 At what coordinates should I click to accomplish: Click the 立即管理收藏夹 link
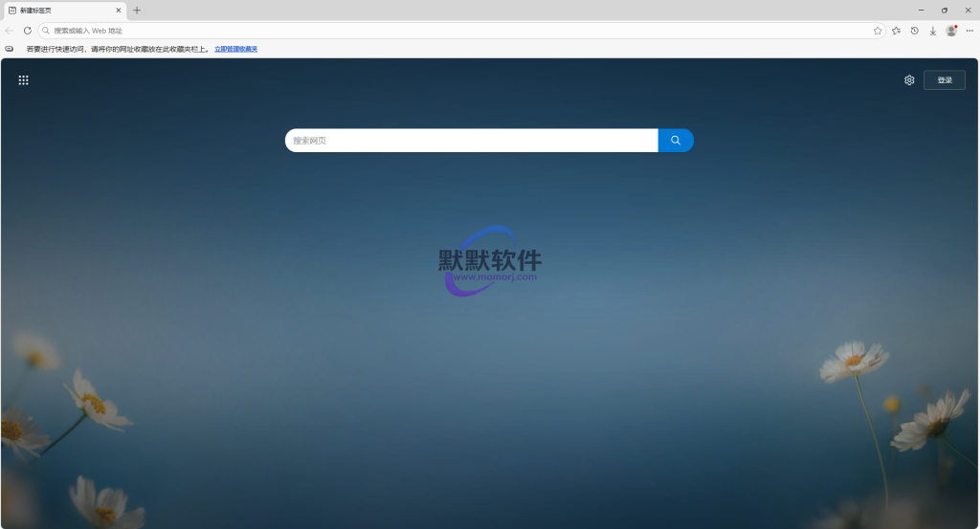click(x=235, y=49)
